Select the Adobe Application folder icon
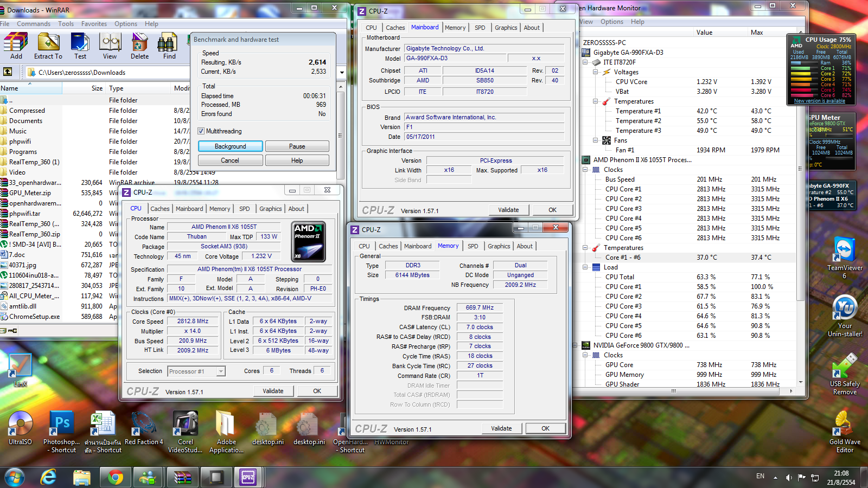 (226, 432)
